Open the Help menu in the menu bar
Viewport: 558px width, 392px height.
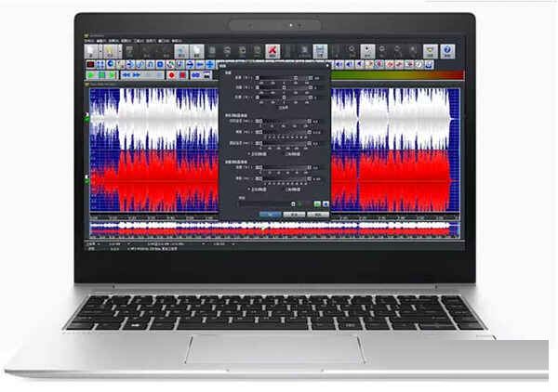[177, 41]
